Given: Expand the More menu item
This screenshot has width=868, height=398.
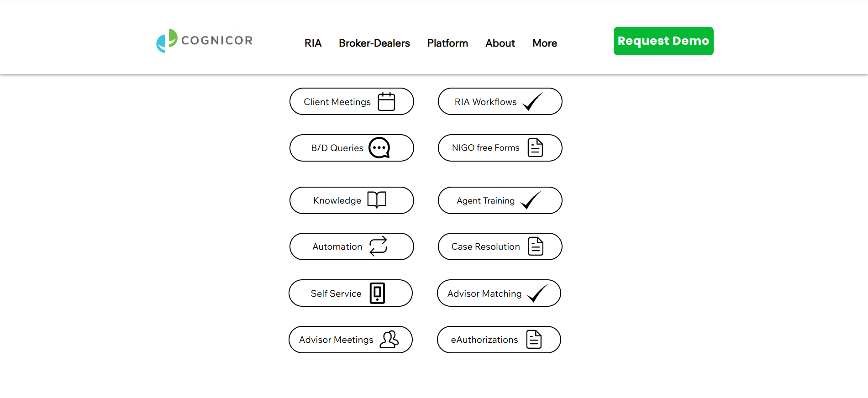Looking at the screenshot, I should pyautogui.click(x=545, y=43).
